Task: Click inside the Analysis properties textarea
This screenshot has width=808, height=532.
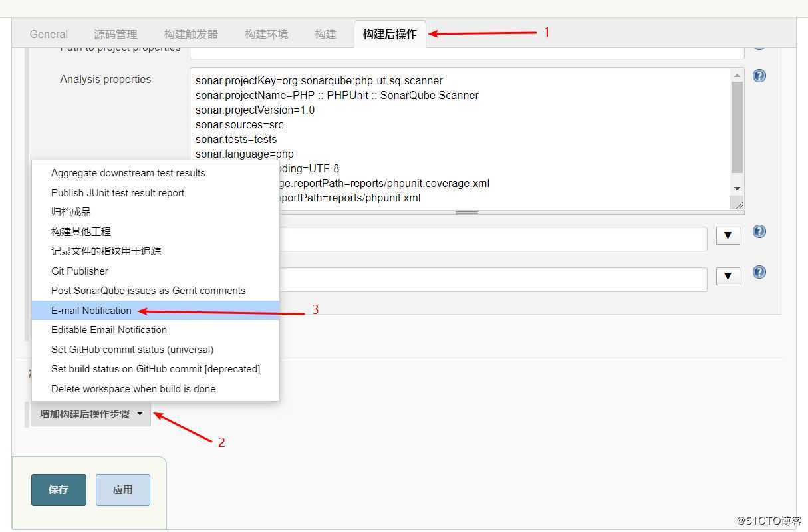Action: (466, 139)
